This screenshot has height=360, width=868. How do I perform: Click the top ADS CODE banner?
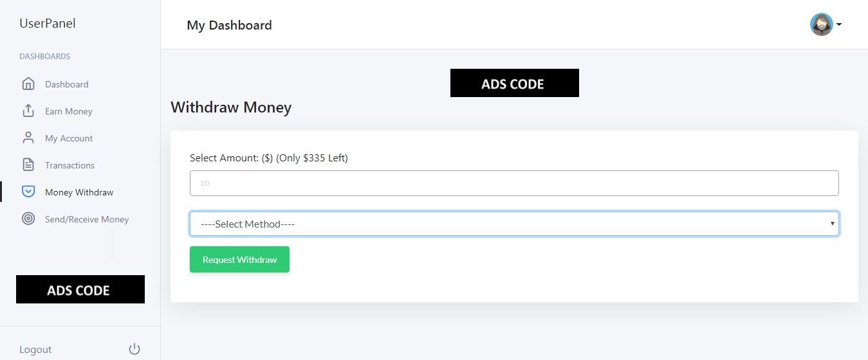(x=515, y=83)
